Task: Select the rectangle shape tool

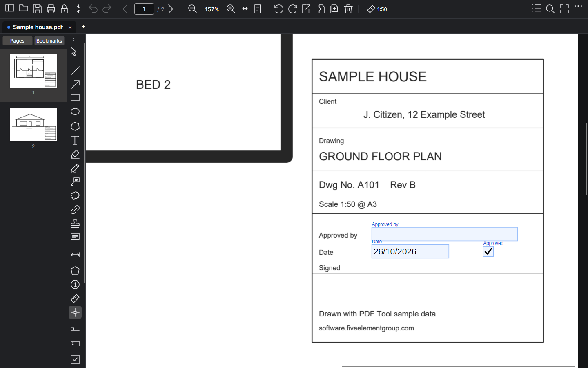Action: tap(75, 98)
